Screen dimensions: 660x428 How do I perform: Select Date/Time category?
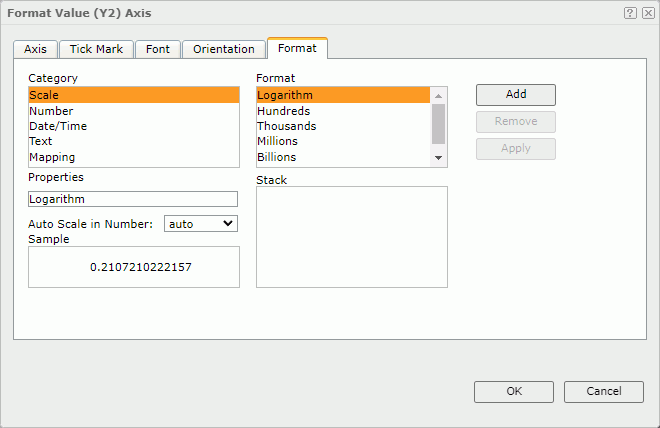coord(58,126)
